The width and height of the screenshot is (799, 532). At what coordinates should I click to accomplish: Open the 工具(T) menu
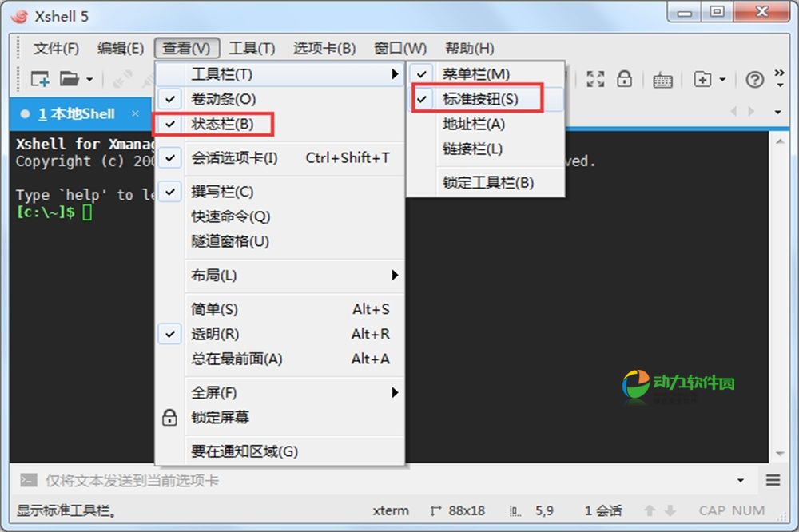pos(252,49)
